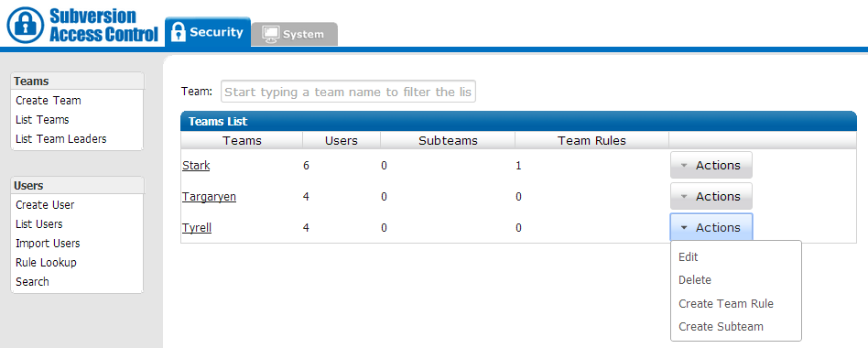Open the Stark team link
This screenshot has height=348, width=868.
196,166
